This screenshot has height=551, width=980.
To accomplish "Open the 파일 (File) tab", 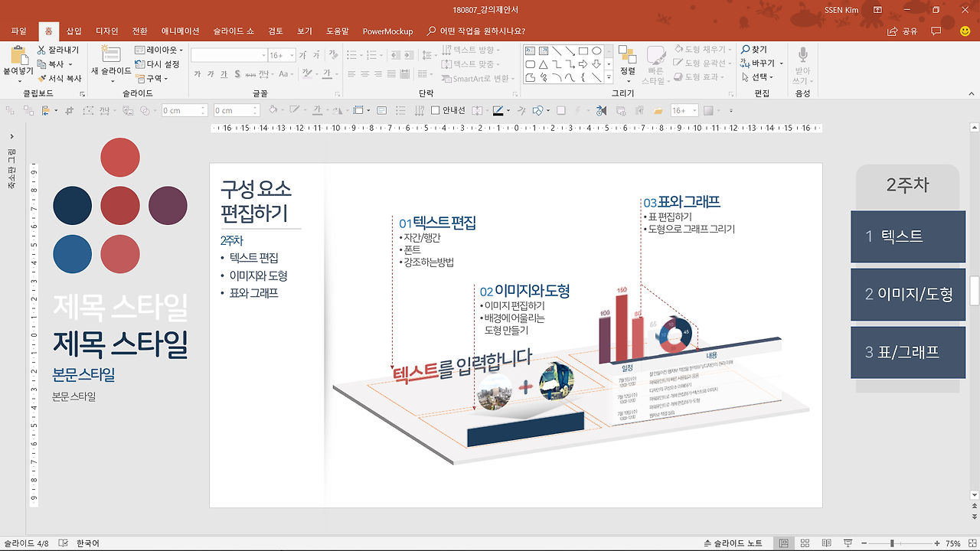I will (19, 31).
